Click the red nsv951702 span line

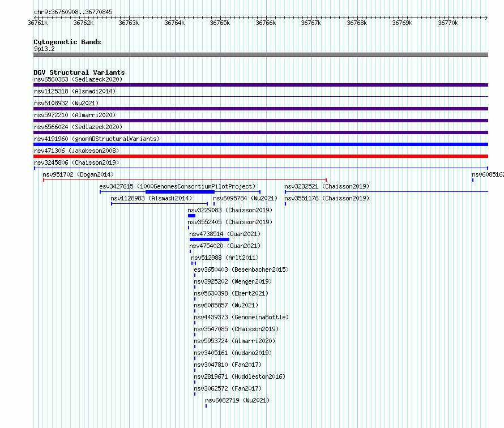click(x=185, y=180)
